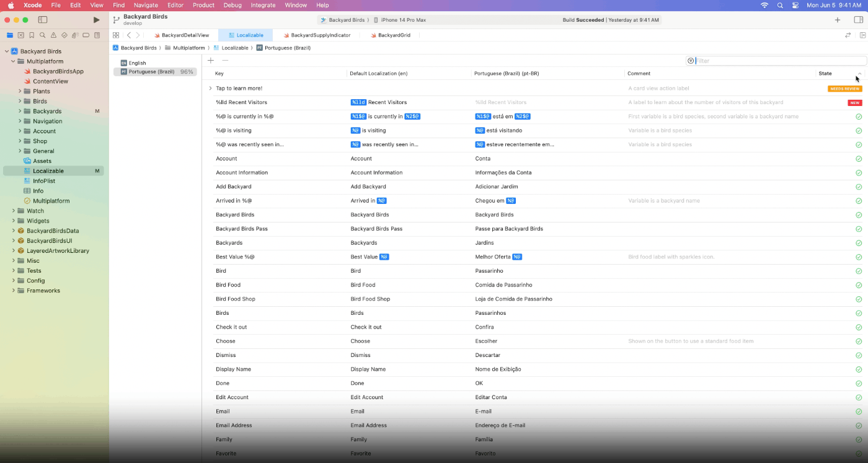Open the Integrate menu
The height and width of the screenshot is (463, 868).
pos(263,5)
